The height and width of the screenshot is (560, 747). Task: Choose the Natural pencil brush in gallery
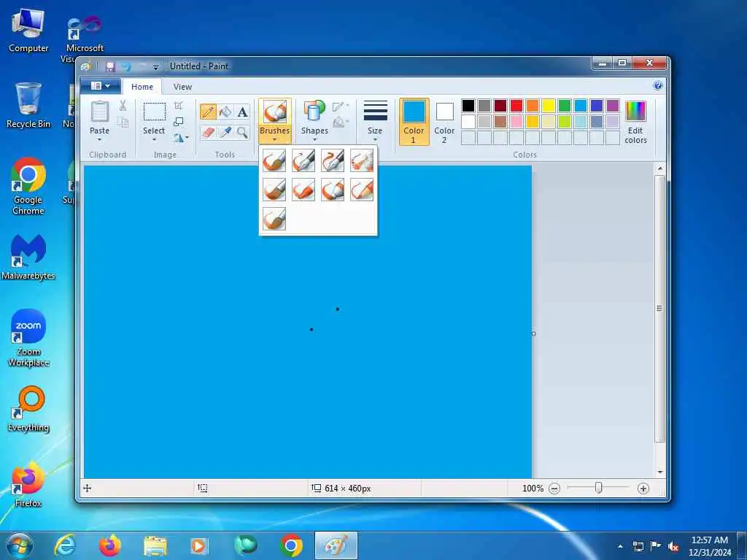pos(362,190)
